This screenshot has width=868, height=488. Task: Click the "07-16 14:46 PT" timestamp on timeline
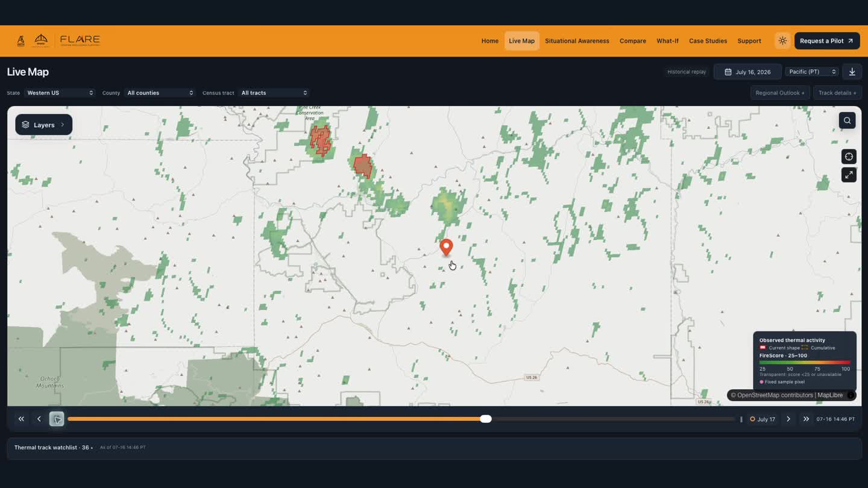point(835,419)
